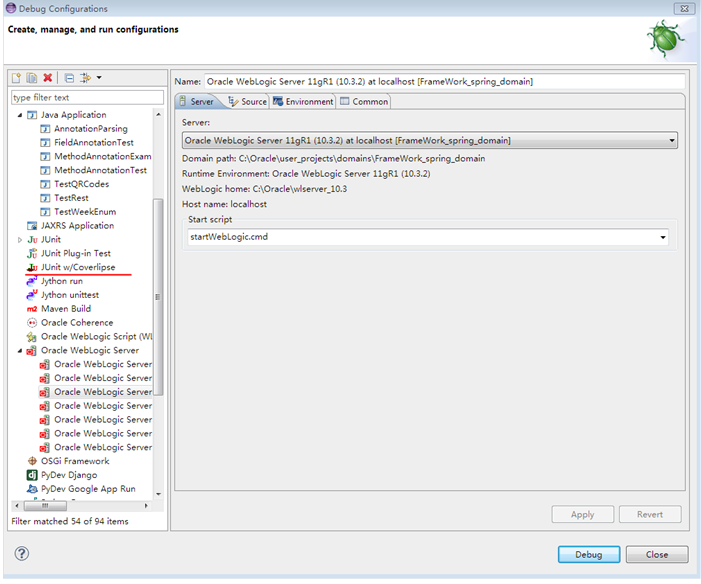The height and width of the screenshot is (584, 701).
Task: Click the OSGi Framework icon
Action: [x=32, y=461]
